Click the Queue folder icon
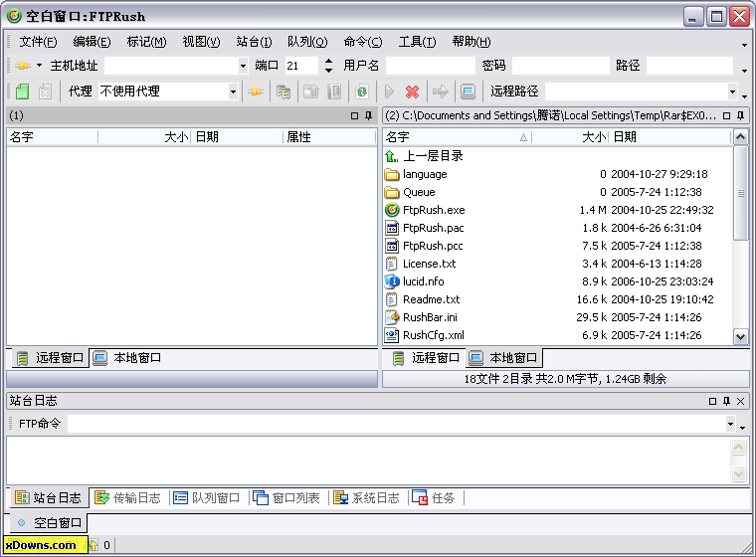Screen dimensions: 756x557 tap(392, 192)
